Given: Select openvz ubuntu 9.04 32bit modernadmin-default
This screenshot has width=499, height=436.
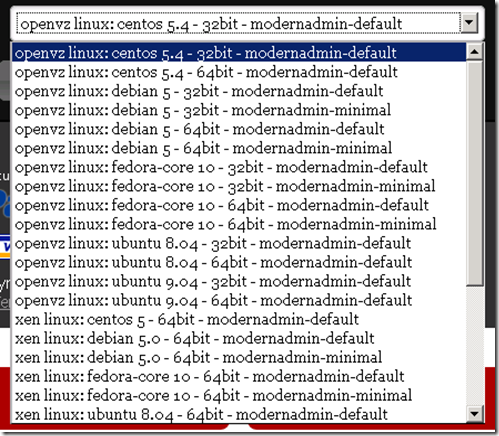Looking at the screenshot, I should point(239,281).
